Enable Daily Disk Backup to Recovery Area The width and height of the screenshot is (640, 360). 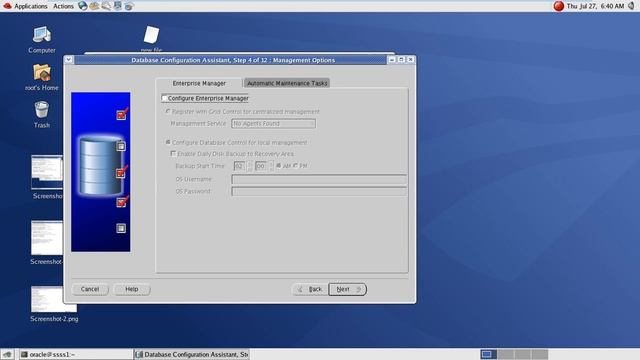click(x=173, y=153)
